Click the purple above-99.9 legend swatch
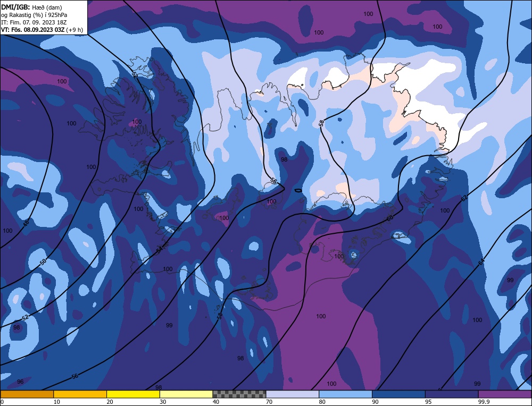Viewport: 532px width, 406px height. tap(505, 394)
